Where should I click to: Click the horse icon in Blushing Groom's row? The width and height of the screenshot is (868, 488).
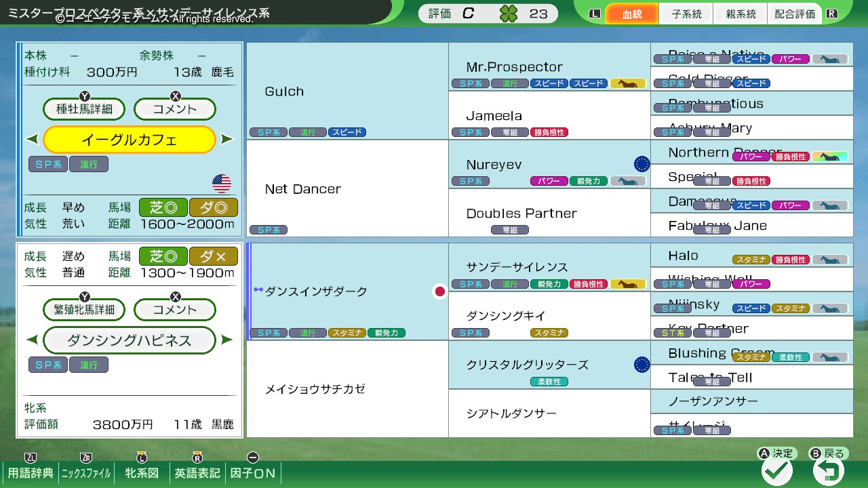coord(830,357)
